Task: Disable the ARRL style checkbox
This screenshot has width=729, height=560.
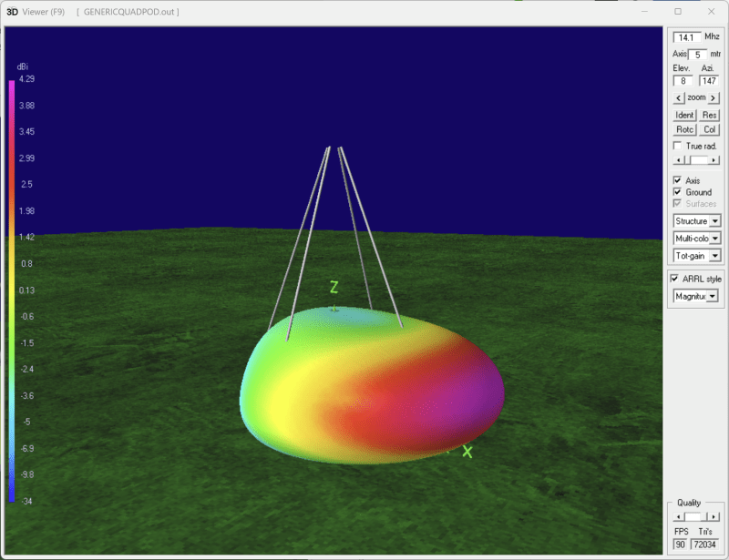Action: click(x=674, y=278)
